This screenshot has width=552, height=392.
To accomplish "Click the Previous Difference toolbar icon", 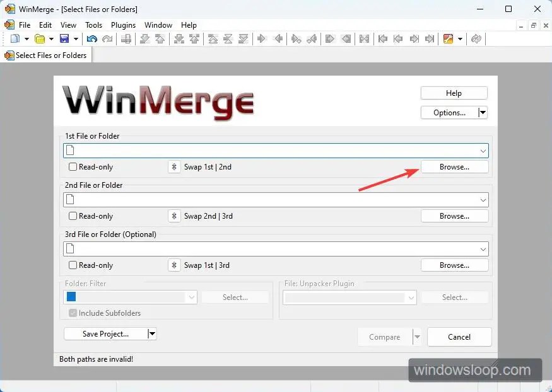I will 160,38.
